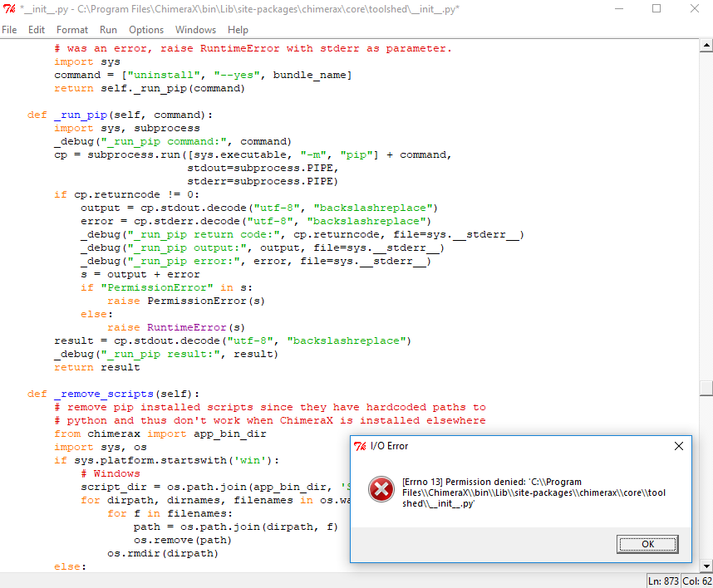The height and width of the screenshot is (588, 713).
Task: Click the Col: 62 status indicator
Action: point(696,581)
